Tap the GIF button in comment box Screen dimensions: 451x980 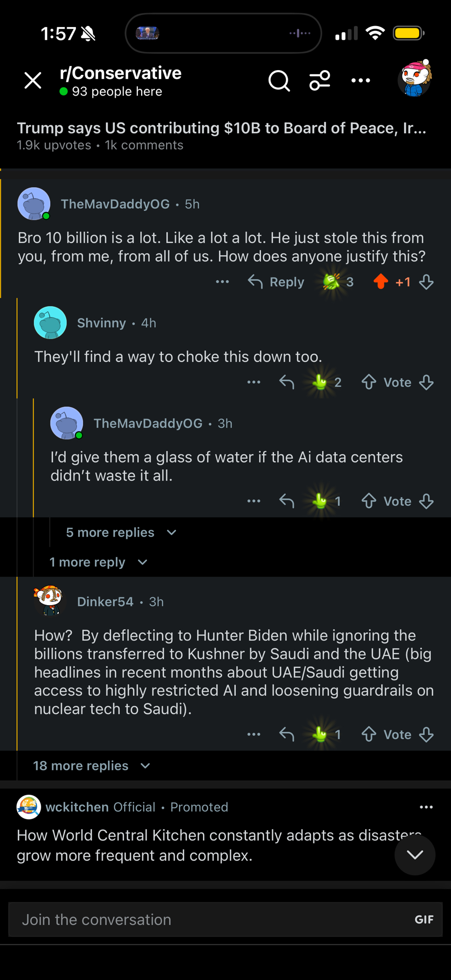[x=424, y=920]
